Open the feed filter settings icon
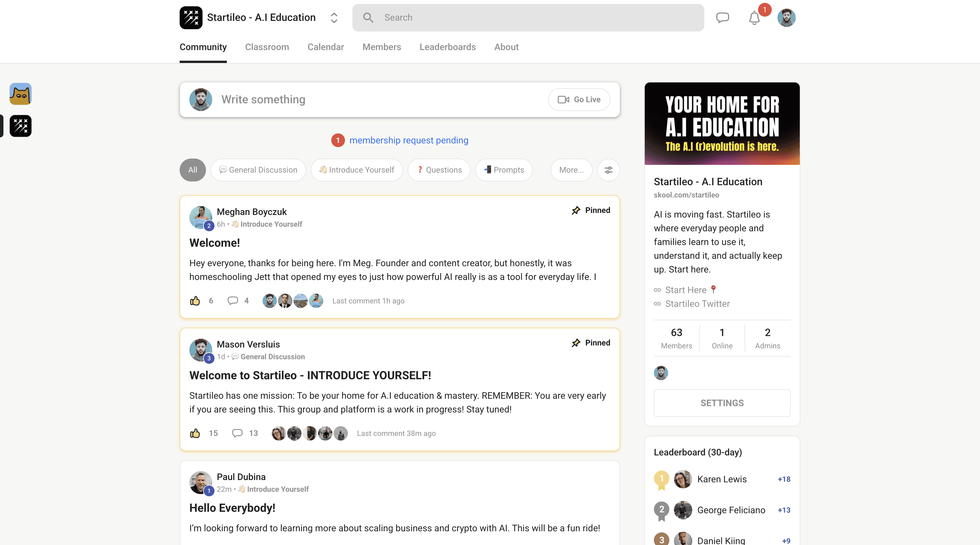 [x=608, y=170]
